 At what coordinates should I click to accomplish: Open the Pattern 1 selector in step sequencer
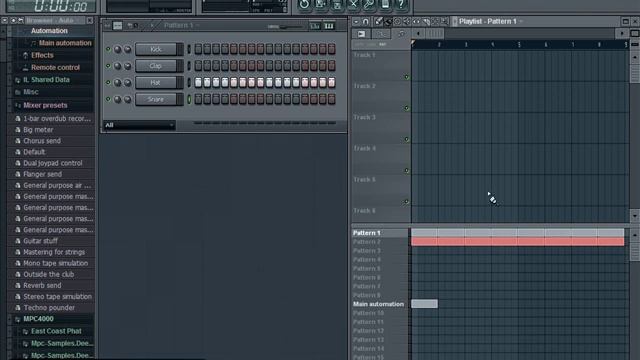pyautogui.click(x=181, y=25)
